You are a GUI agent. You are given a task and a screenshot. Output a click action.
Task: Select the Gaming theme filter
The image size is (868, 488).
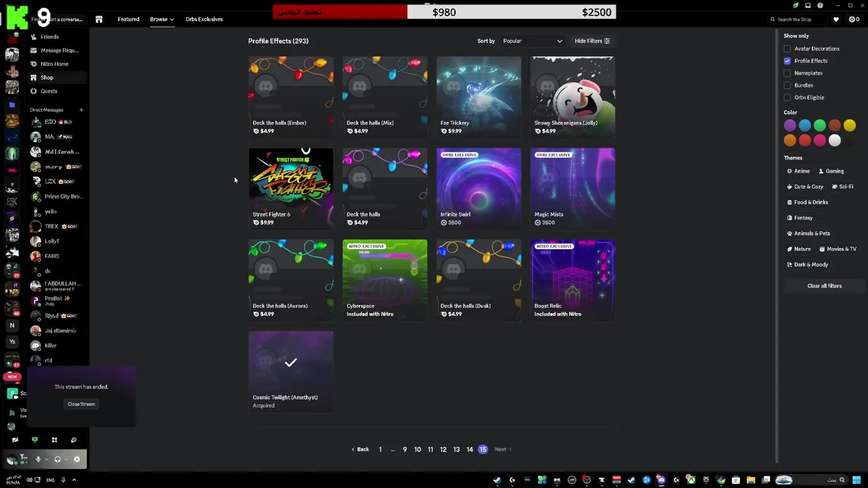pyautogui.click(x=831, y=171)
